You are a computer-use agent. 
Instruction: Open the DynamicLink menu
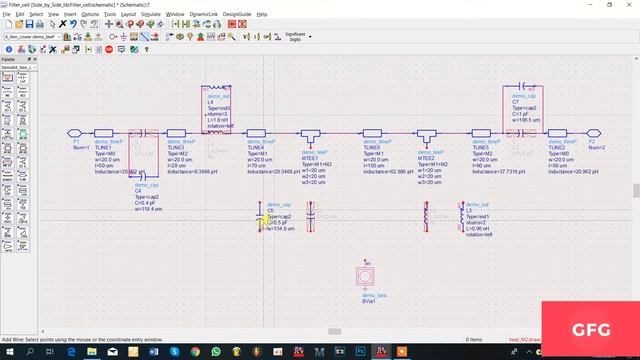(x=203, y=14)
